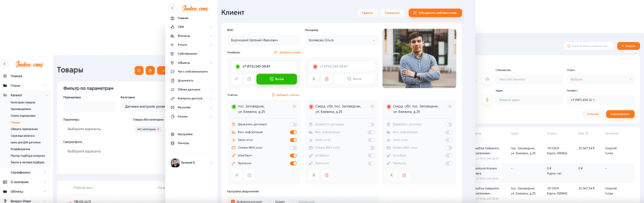Click the ФИО field Бурмицкий Евгений Иванович
The height and width of the screenshot is (203, 644).
point(263,40)
